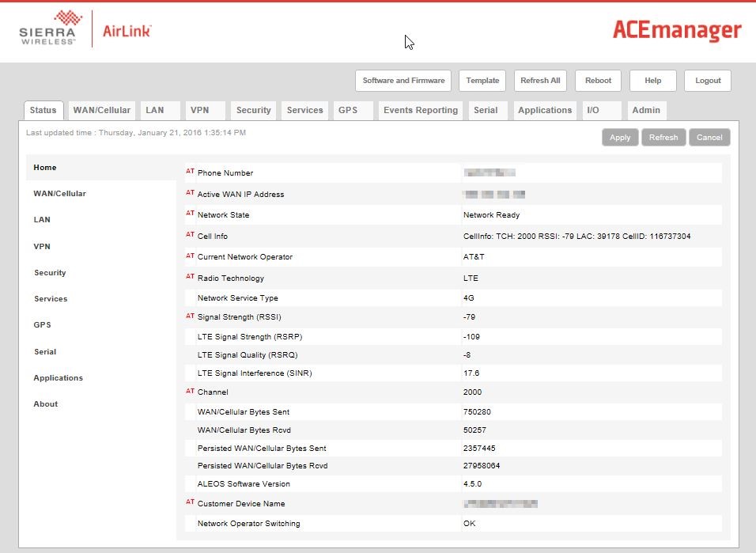Click the ALEOS Software Version value "4.5.0"
This screenshot has width=756, height=553.
point(473,484)
